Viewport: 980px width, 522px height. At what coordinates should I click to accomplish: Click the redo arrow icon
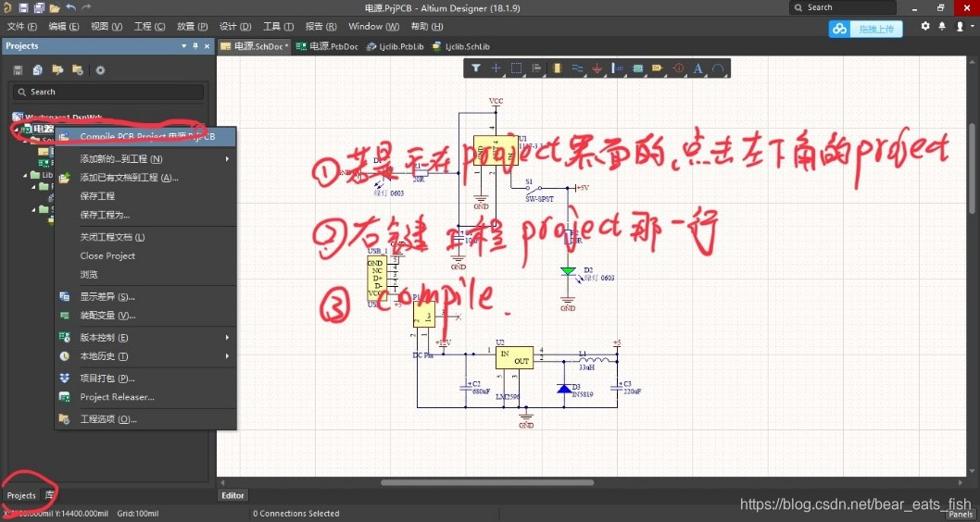coord(86,8)
